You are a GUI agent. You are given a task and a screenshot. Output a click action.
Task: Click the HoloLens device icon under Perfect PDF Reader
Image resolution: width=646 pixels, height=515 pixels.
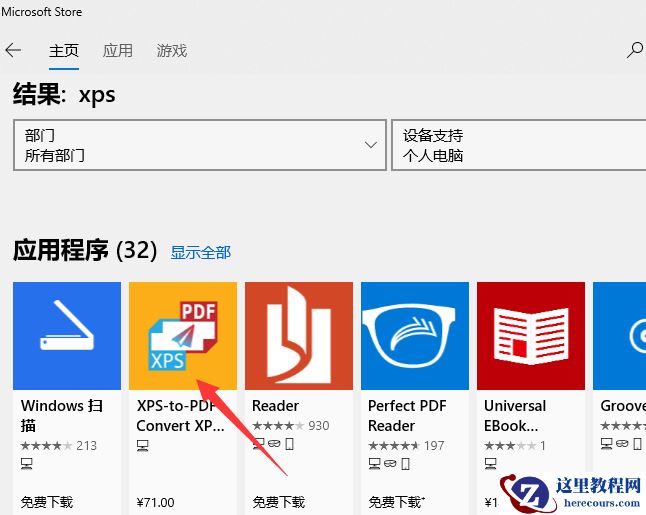pos(390,464)
